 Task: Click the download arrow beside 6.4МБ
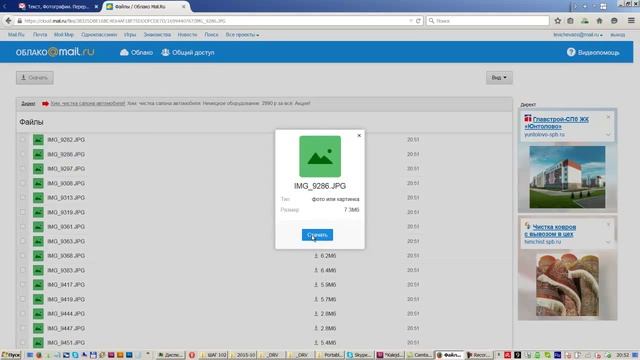click(x=316, y=270)
